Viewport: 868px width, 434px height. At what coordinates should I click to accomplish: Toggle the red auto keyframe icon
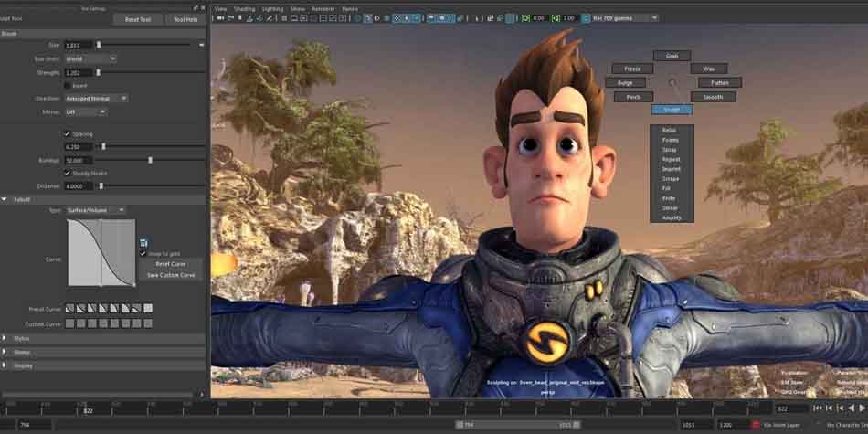[x=755, y=425]
